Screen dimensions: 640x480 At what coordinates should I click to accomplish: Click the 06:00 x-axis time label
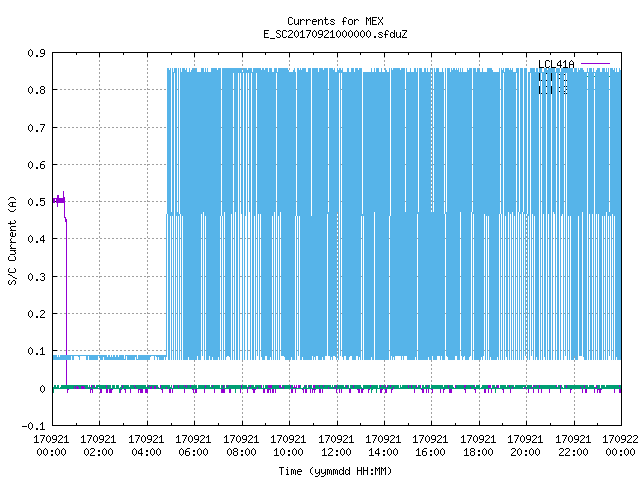[193, 452]
